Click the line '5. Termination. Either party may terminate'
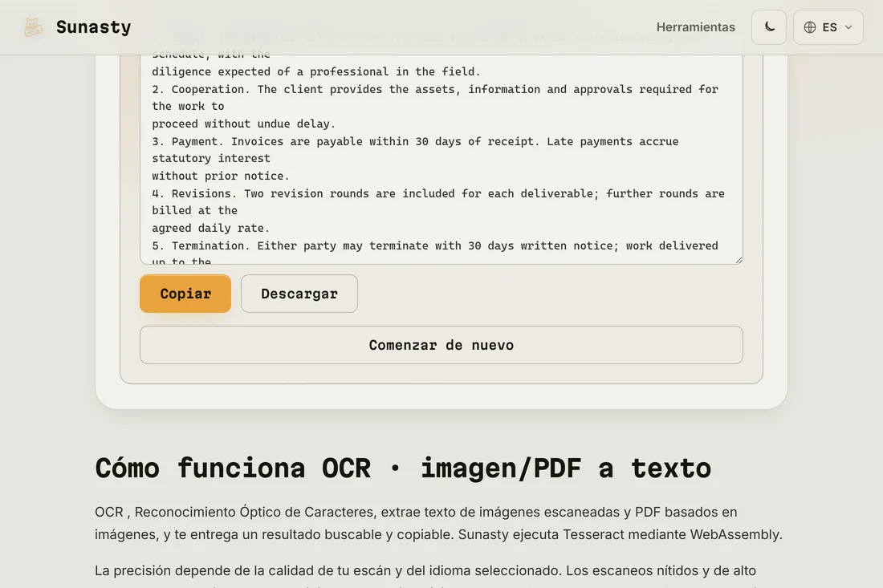Image resolution: width=883 pixels, height=588 pixels. pyautogui.click(x=435, y=246)
